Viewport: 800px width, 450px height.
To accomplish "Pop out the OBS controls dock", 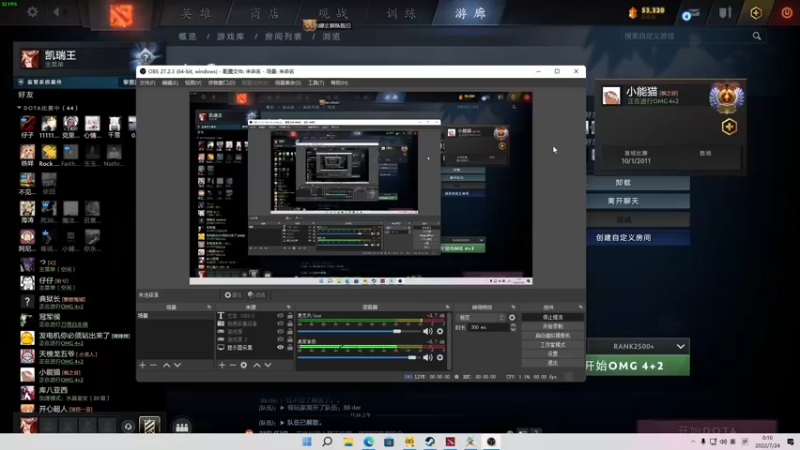I will 581,307.
